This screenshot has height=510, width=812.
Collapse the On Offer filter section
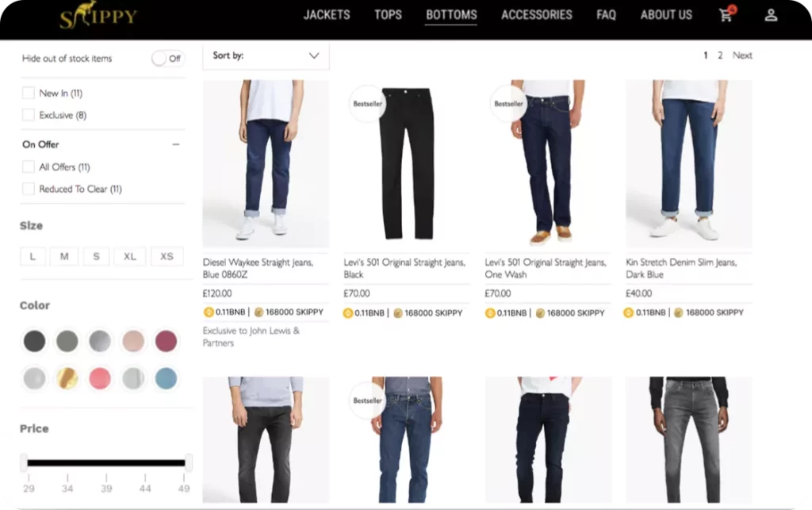pyautogui.click(x=176, y=144)
